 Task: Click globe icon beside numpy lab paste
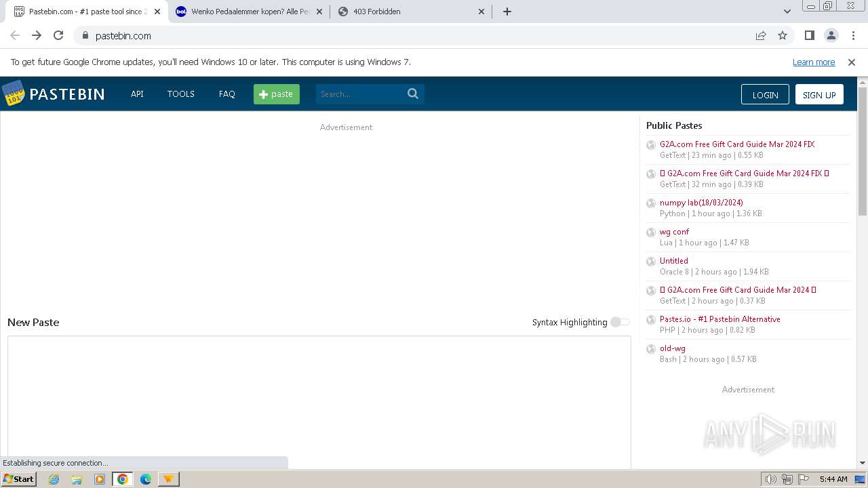651,203
